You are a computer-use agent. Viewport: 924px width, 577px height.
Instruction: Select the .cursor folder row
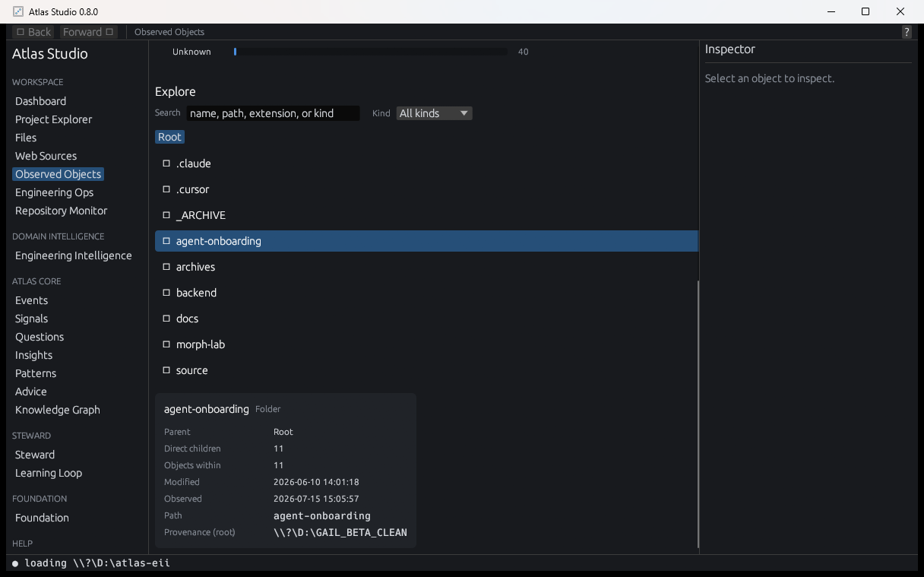[x=426, y=189]
